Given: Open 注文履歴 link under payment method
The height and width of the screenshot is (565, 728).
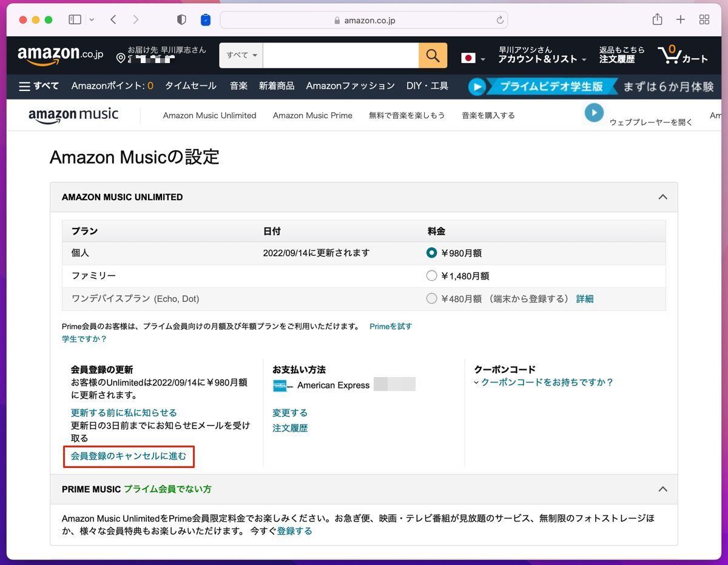Looking at the screenshot, I should [290, 428].
